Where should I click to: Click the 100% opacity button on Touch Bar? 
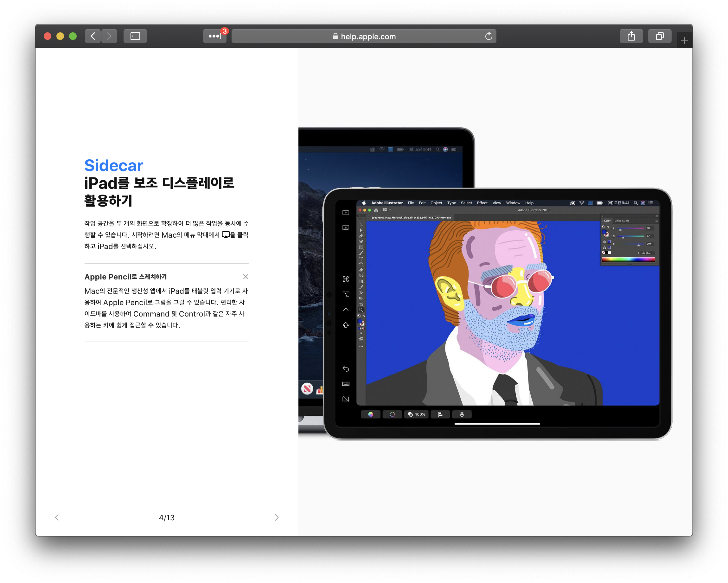tap(416, 414)
